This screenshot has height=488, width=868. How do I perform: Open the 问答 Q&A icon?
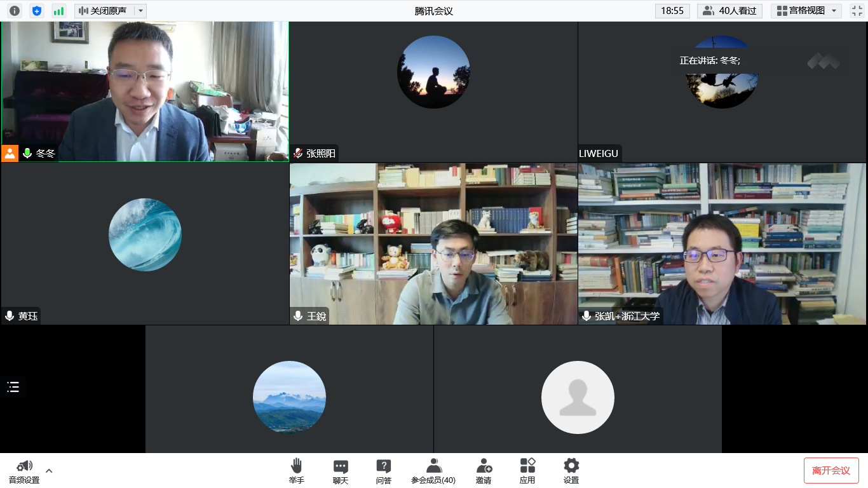(383, 471)
